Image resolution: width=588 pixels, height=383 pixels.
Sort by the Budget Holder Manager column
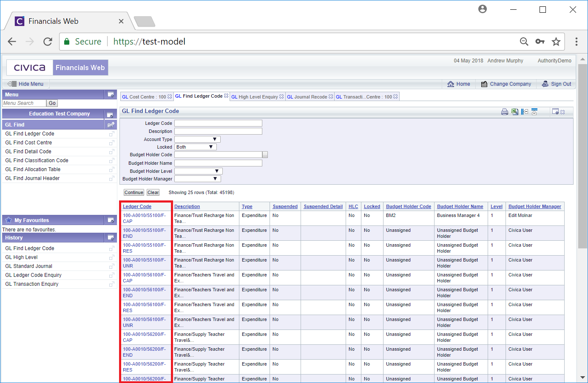click(x=535, y=207)
